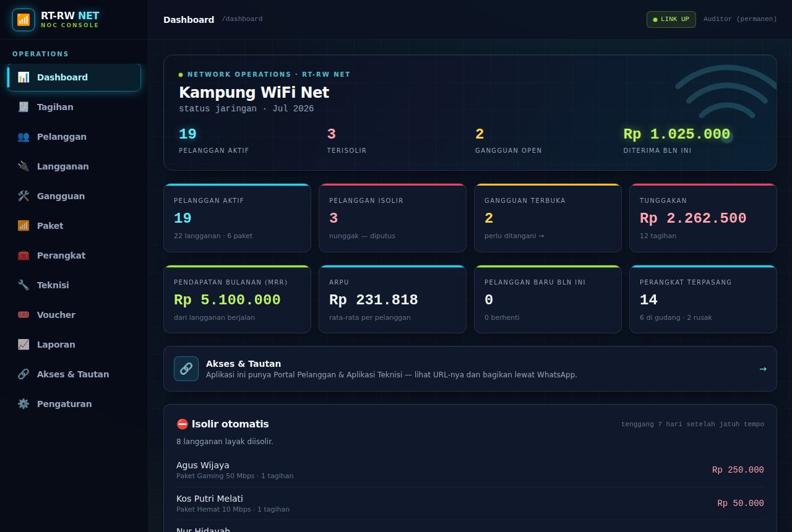Image resolution: width=792 pixels, height=532 pixels.
Task: Open Pengaturan settings page
Action: click(74, 404)
